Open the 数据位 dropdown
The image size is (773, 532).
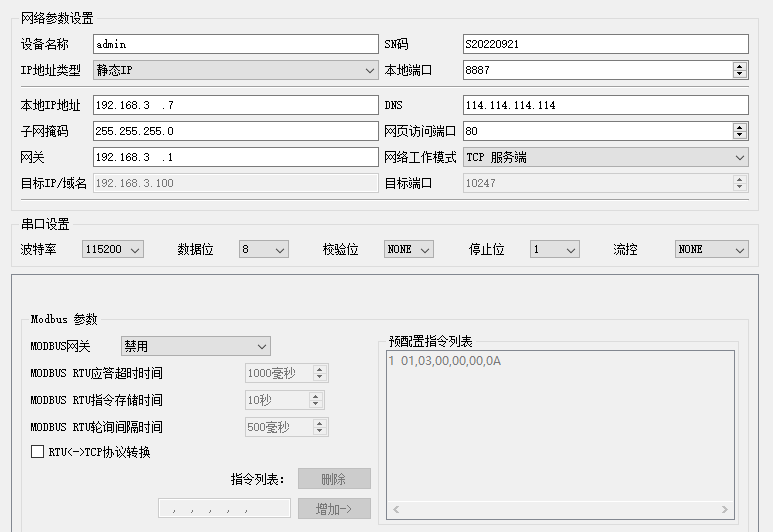(264, 249)
